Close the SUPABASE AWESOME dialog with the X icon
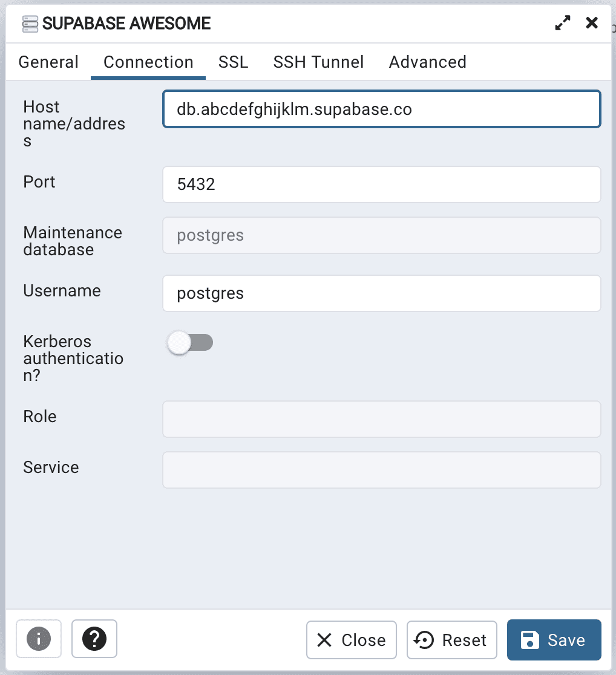The width and height of the screenshot is (616, 675). pos(592,23)
